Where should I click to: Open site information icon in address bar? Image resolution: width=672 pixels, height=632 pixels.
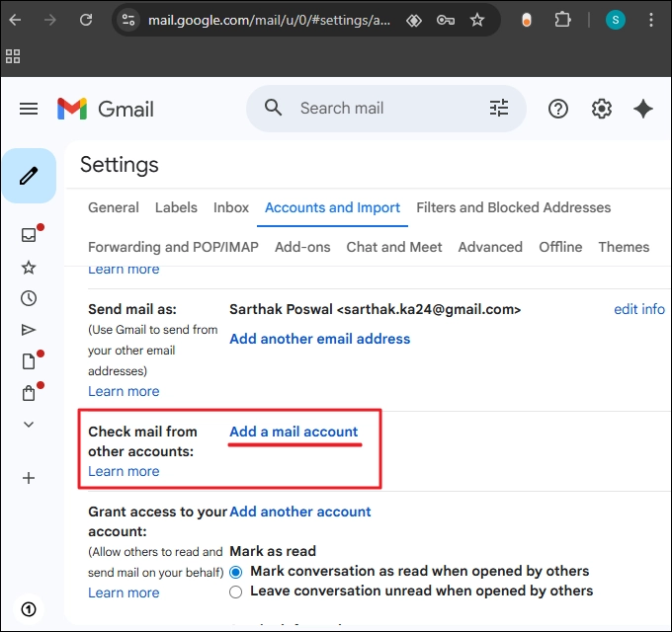pos(128,20)
